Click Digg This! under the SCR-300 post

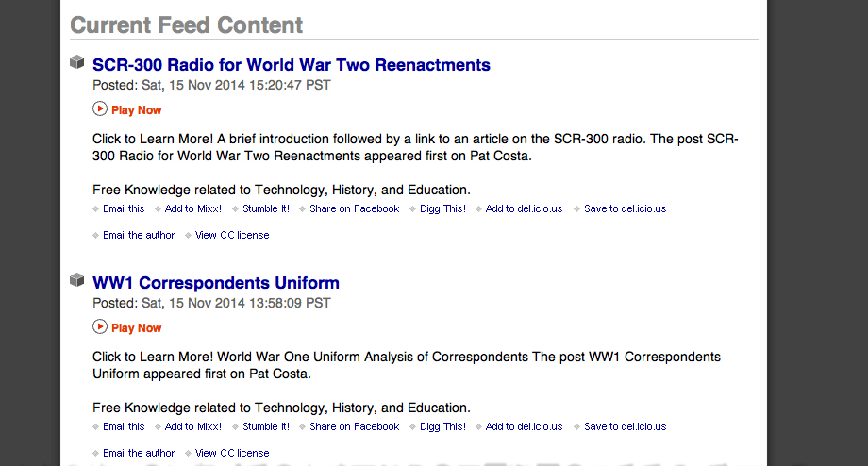442,208
